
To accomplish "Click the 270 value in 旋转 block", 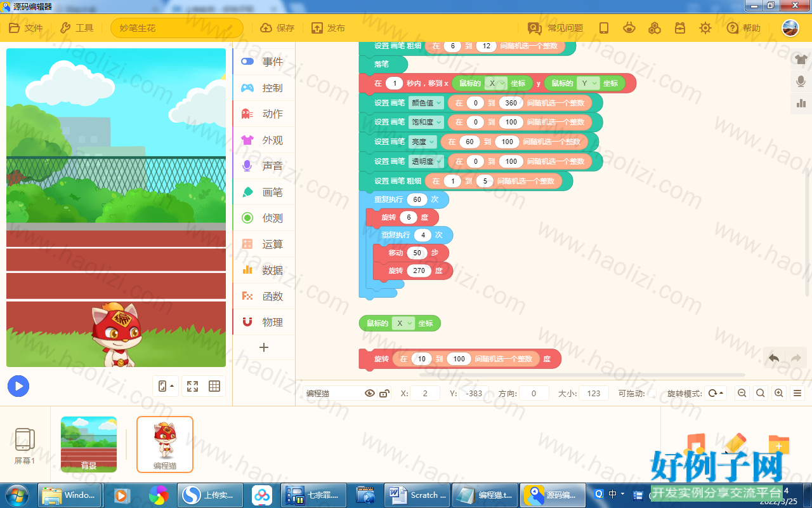I will (x=419, y=271).
